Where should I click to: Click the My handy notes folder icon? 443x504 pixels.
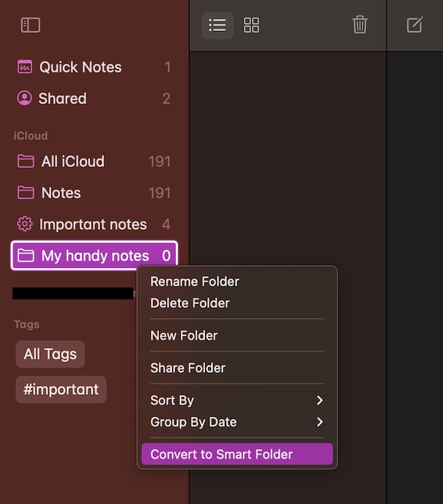(x=26, y=256)
